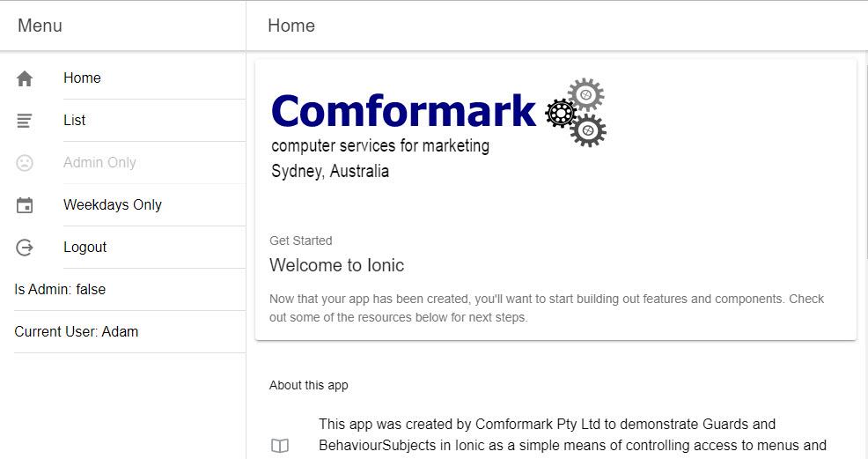Click the Logout arrow icon

pos(25,248)
